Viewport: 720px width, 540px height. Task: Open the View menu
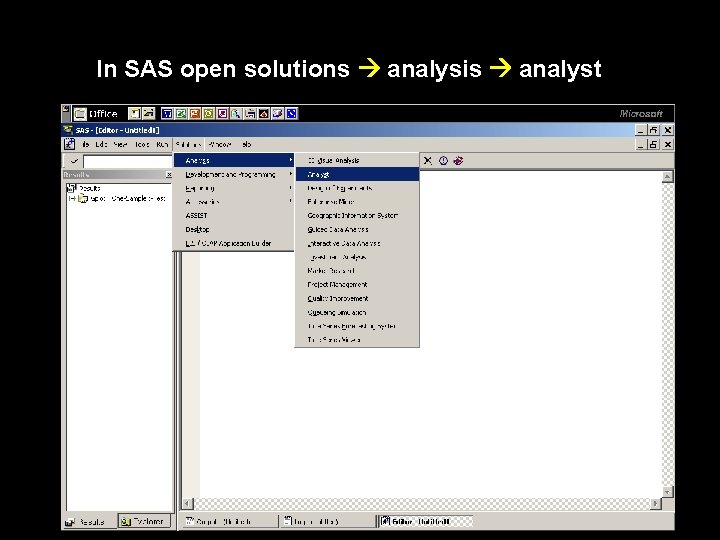click(x=120, y=144)
